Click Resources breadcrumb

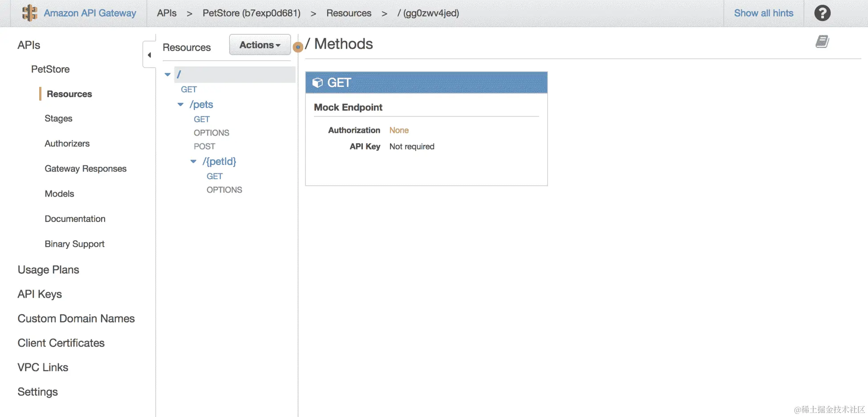pos(349,13)
